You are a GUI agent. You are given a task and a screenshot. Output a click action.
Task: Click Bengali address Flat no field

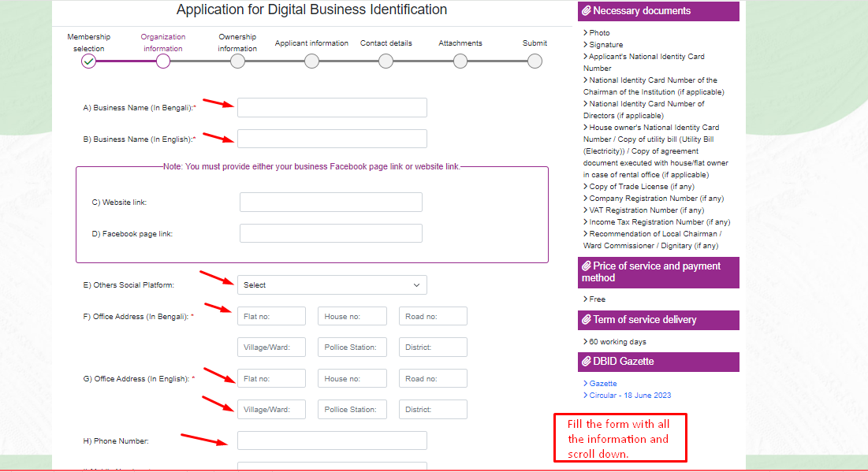pos(271,316)
